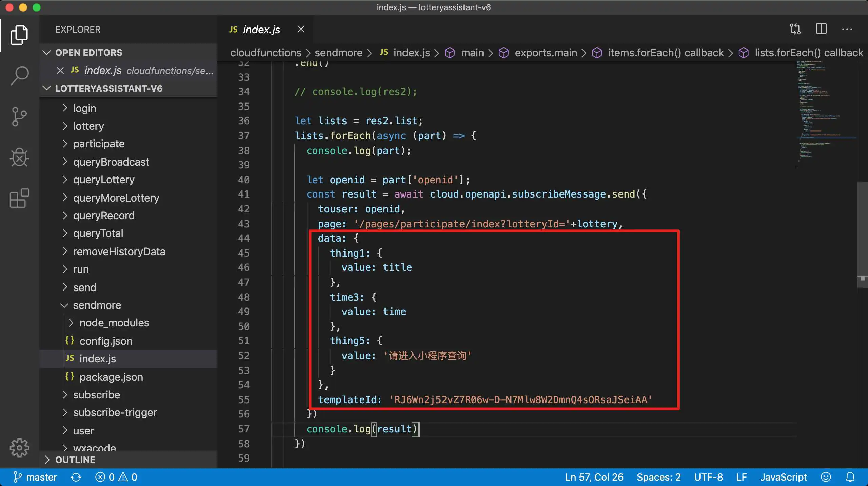Click JavaScript language mode in status bar
The width and height of the screenshot is (868, 486).
[783, 477]
